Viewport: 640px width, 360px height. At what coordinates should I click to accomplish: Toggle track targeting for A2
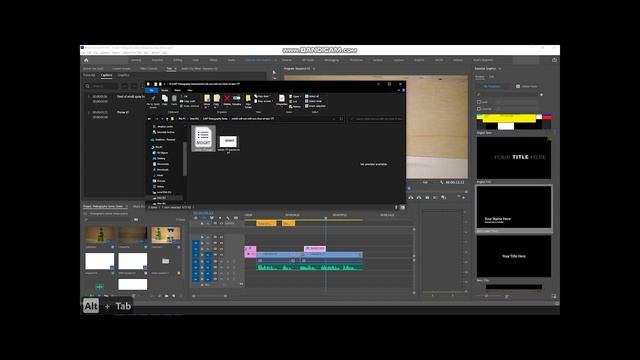click(x=208, y=267)
